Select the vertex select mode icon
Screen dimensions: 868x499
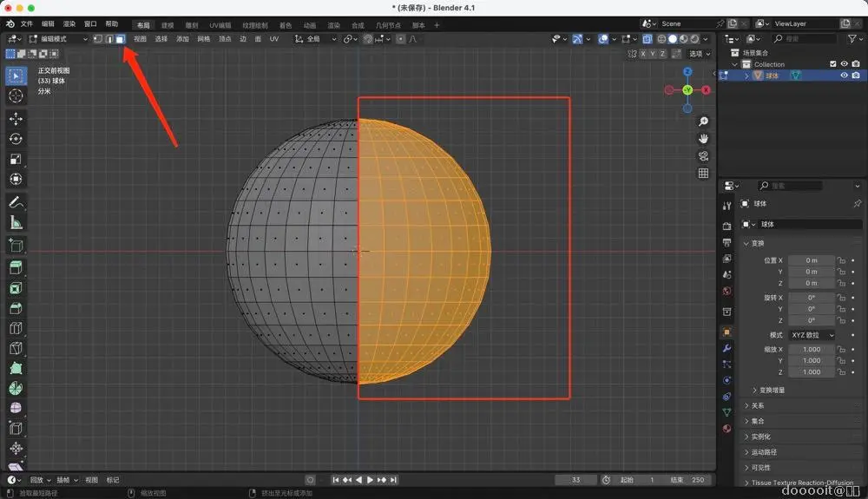tap(97, 39)
